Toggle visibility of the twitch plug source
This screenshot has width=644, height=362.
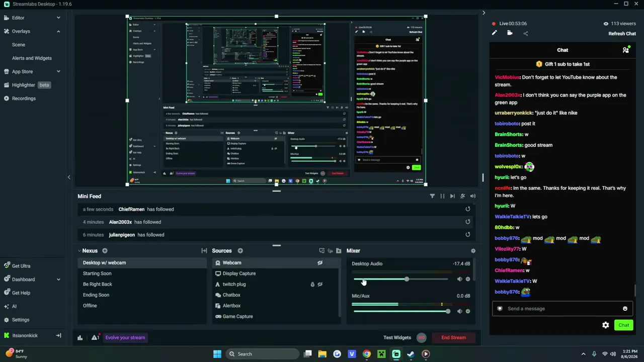pyautogui.click(x=320, y=285)
